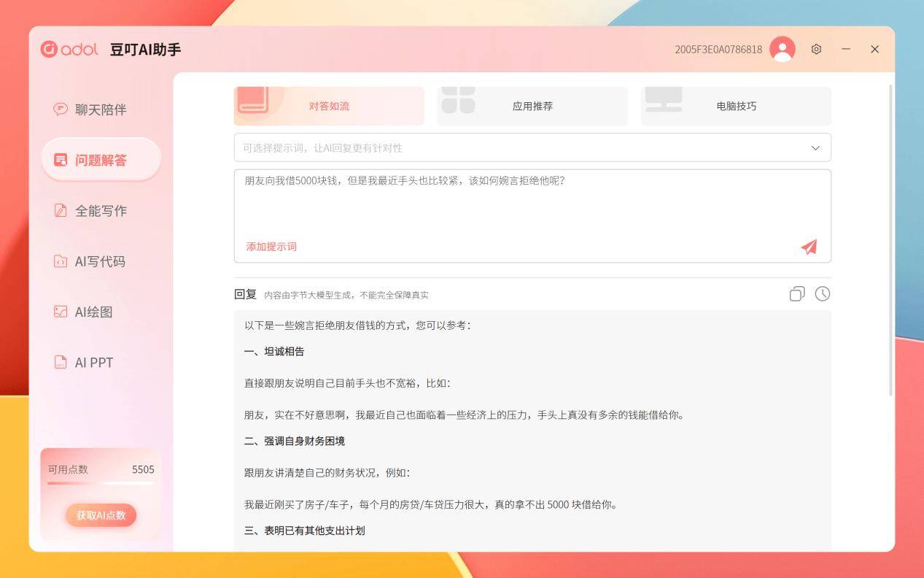Click the adol logo icon

click(x=50, y=49)
